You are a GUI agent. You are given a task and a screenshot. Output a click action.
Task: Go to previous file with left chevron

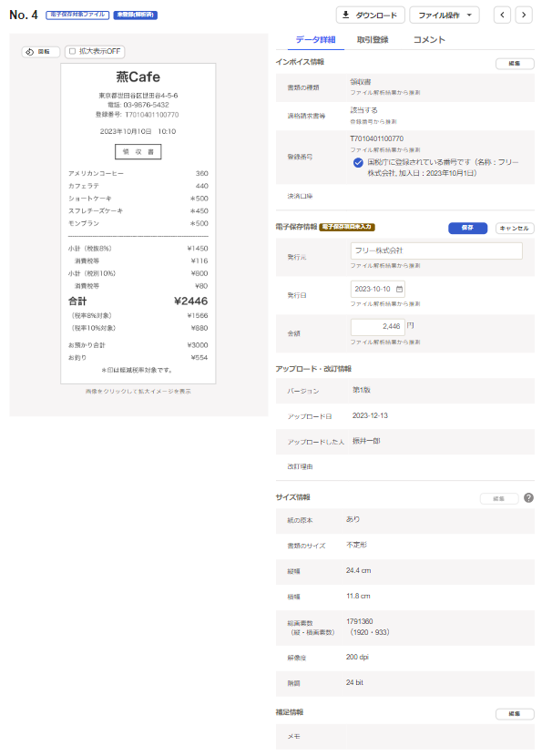[502, 15]
